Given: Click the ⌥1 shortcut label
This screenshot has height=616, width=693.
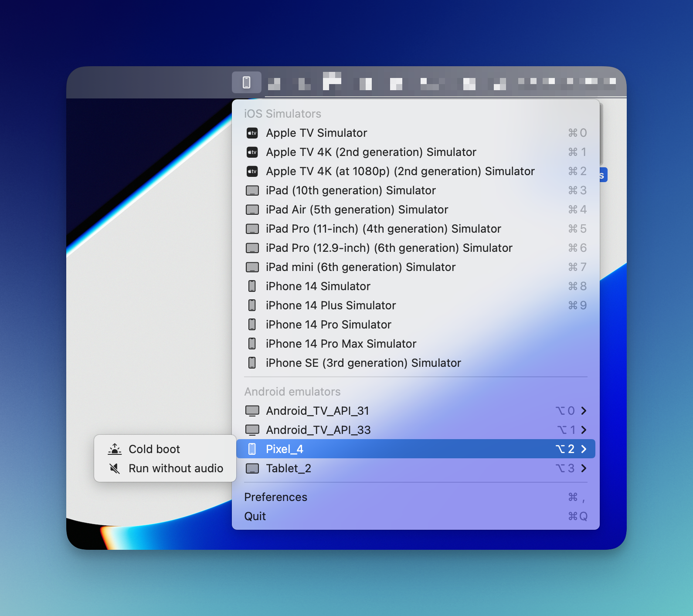Looking at the screenshot, I should 566,430.
